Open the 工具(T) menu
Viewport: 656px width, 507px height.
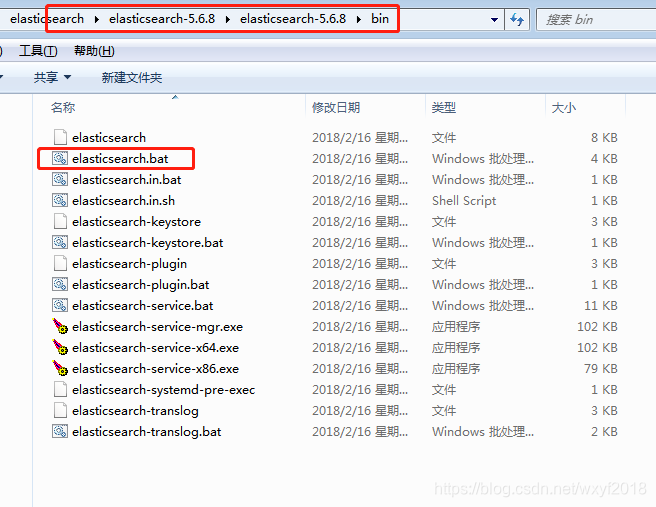38,51
